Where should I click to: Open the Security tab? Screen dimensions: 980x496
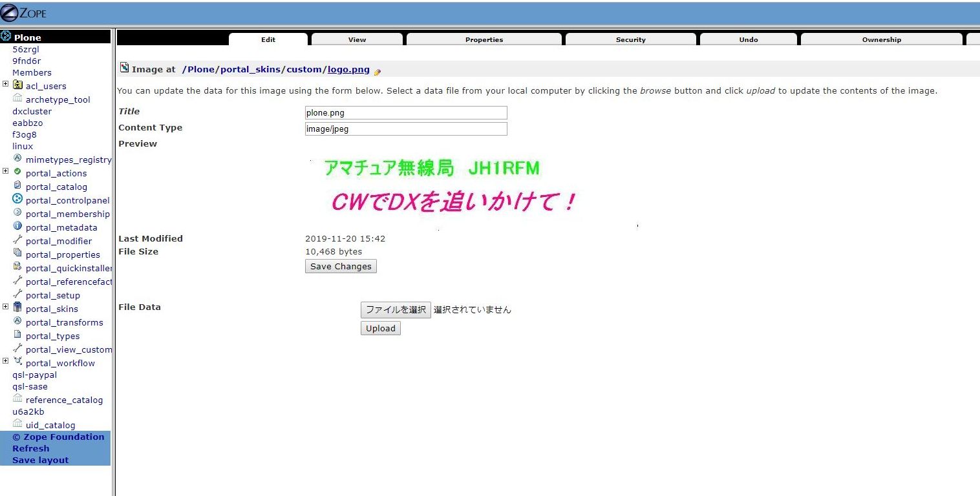click(630, 39)
